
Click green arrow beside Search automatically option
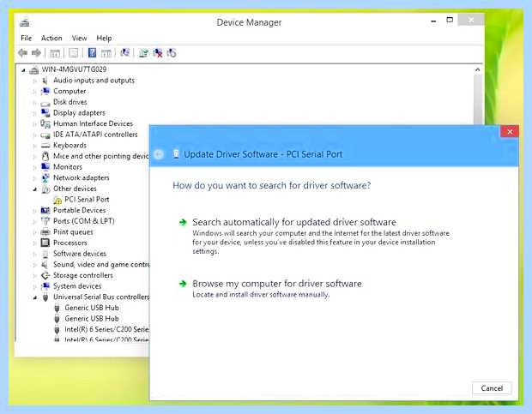pos(183,222)
